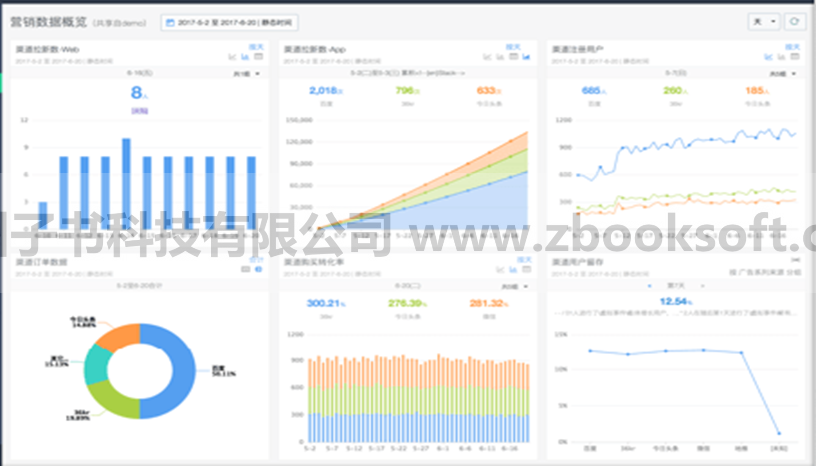Click the 营销数据概览 dashboard title
Viewport: 816px width, 466px height.
point(48,22)
